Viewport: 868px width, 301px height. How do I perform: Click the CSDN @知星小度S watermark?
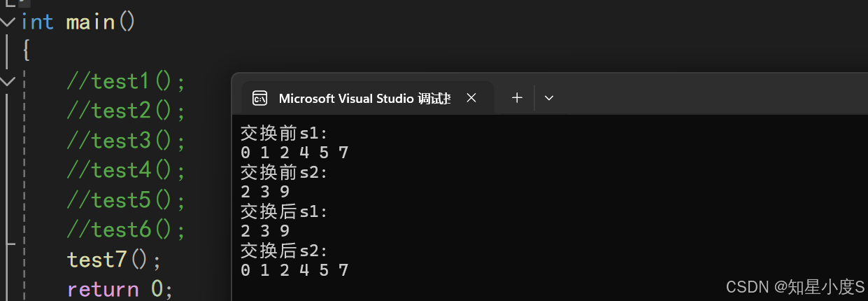pos(795,286)
